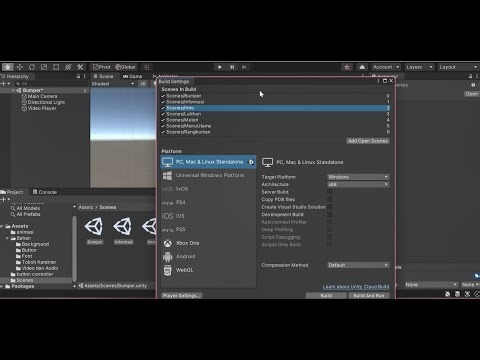Open the Shaded draw mode dropdown
This screenshot has width=480, height=360.
click(x=113, y=84)
